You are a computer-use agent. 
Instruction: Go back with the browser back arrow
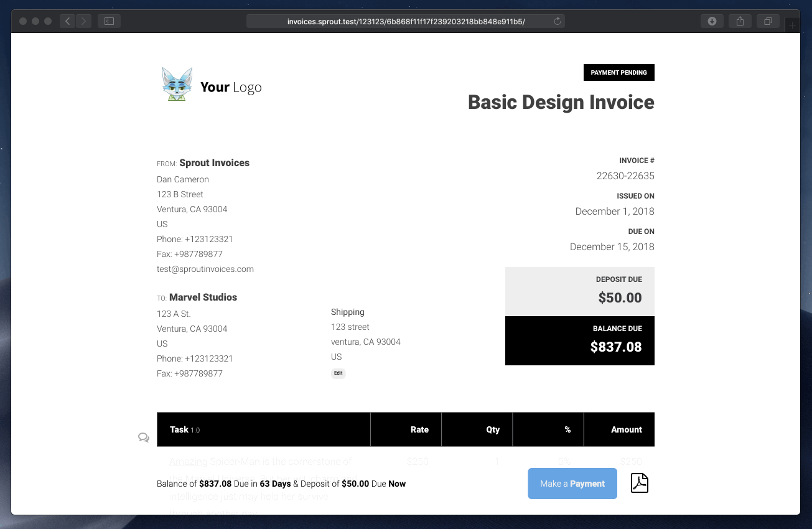[x=68, y=21]
